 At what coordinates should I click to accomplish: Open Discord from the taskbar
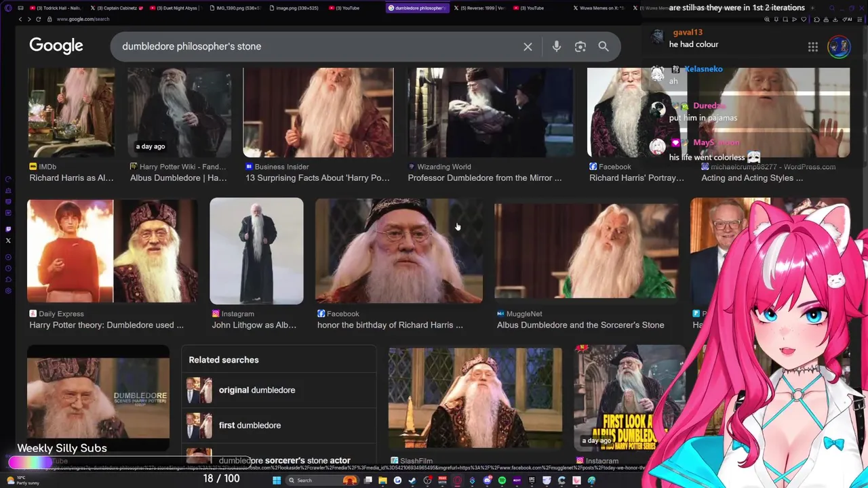pos(488,481)
